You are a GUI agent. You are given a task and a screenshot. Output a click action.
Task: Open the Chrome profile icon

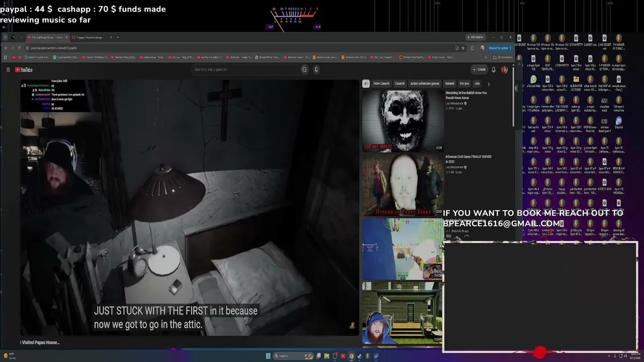482,48
